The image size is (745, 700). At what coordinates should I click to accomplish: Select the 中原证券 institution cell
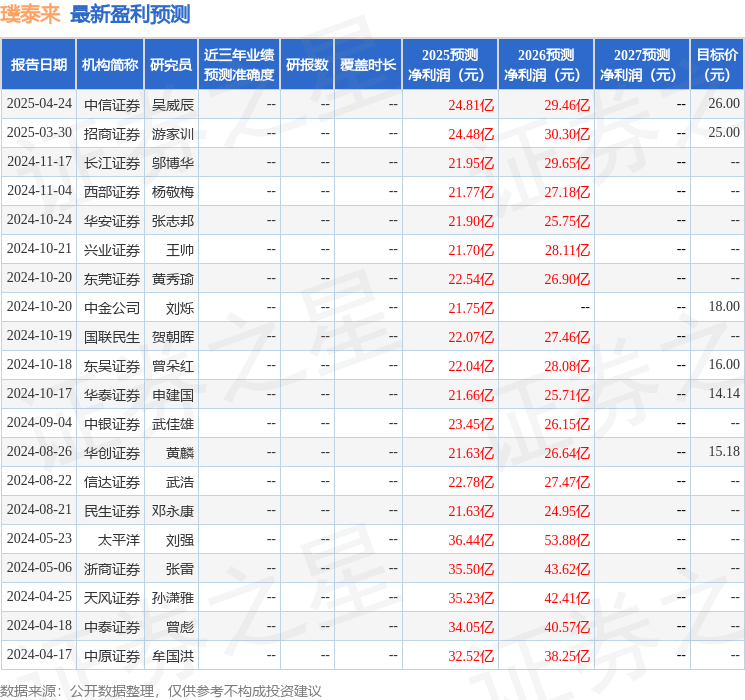pos(112,655)
